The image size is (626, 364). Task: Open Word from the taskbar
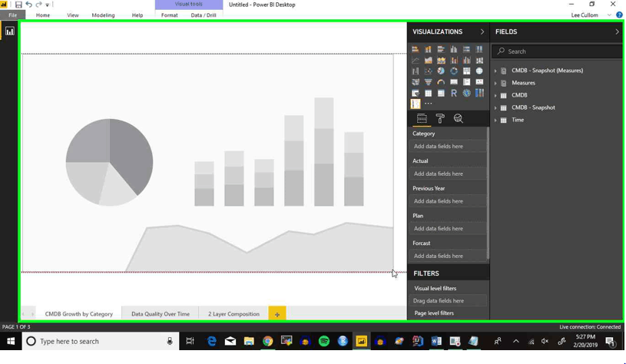(436, 341)
